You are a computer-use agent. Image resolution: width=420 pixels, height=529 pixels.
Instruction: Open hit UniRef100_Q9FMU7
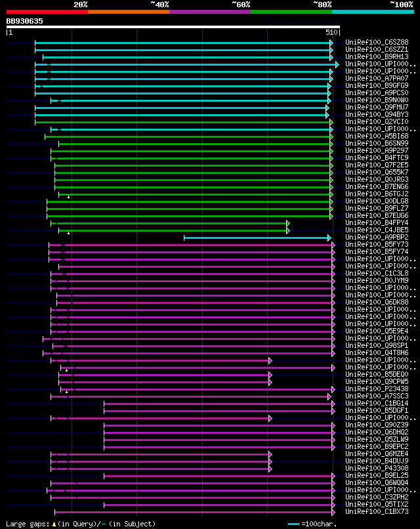coord(377,107)
